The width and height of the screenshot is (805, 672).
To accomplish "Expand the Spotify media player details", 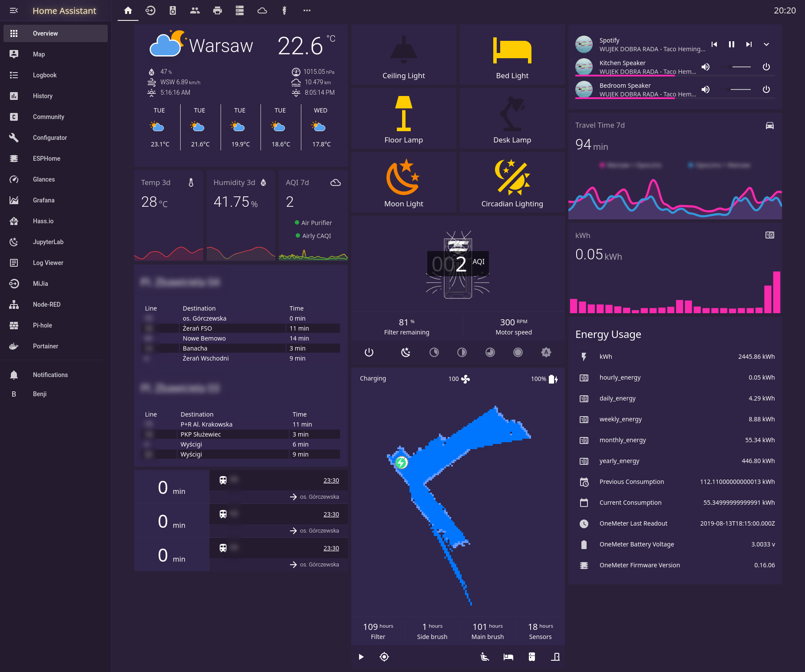I will coord(766,44).
